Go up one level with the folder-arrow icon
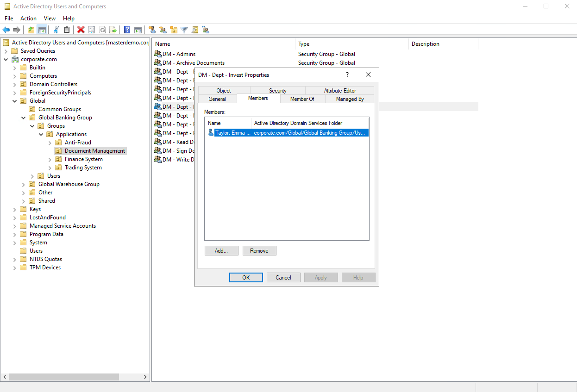The height and width of the screenshot is (392, 577). tap(31, 30)
